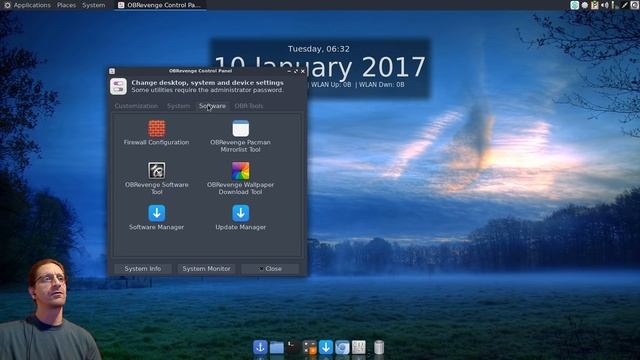Click the blue download arrow dock icon
Screen dimensions: 640x360
click(x=326, y=347)
